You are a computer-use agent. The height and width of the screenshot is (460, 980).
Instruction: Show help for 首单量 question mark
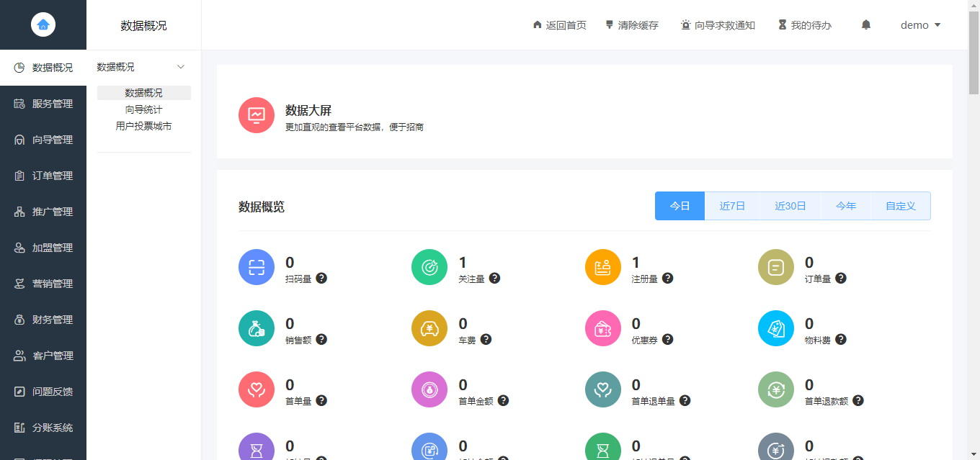(x=321, y=400)
